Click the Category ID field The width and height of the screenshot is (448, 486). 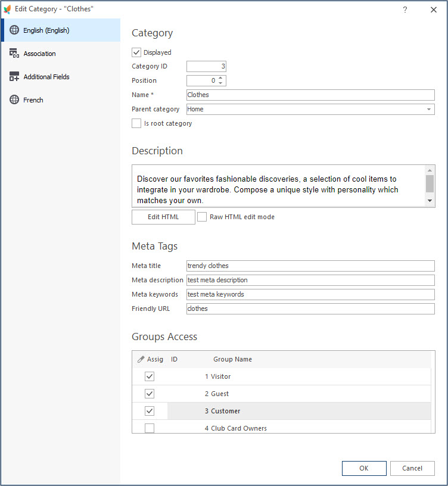pos(206,66)
